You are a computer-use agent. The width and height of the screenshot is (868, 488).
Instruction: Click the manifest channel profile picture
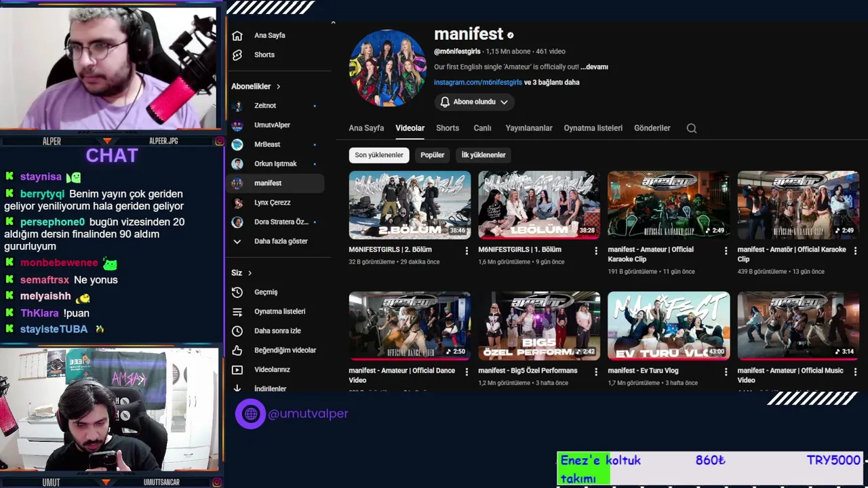tap(387, 68)
